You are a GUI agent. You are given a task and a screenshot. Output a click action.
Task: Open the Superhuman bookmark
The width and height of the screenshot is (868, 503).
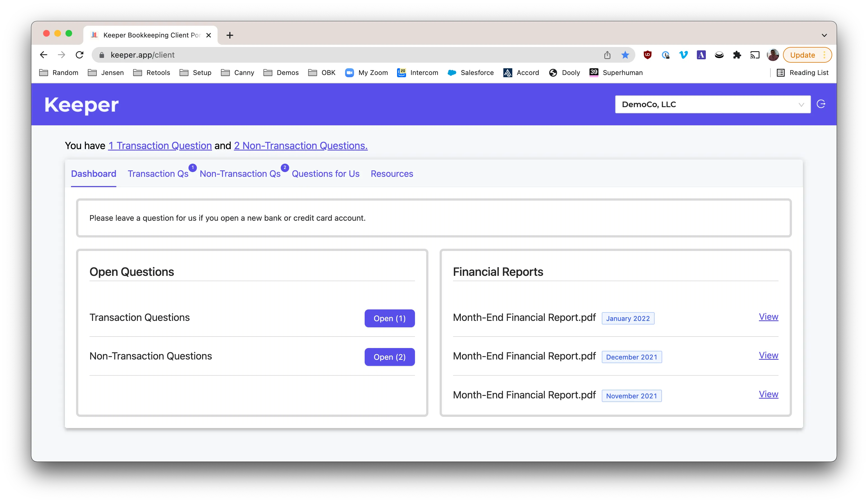click(616, 73)
